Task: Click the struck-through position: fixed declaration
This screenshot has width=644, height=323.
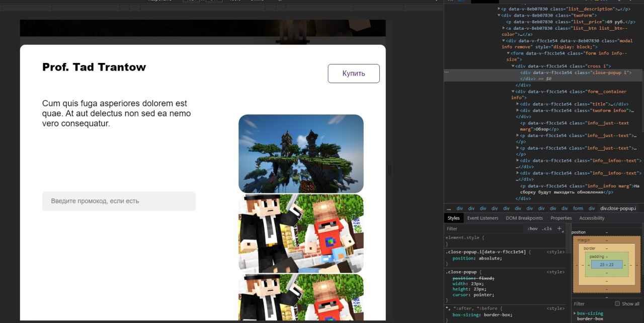Action: point(473,278)
